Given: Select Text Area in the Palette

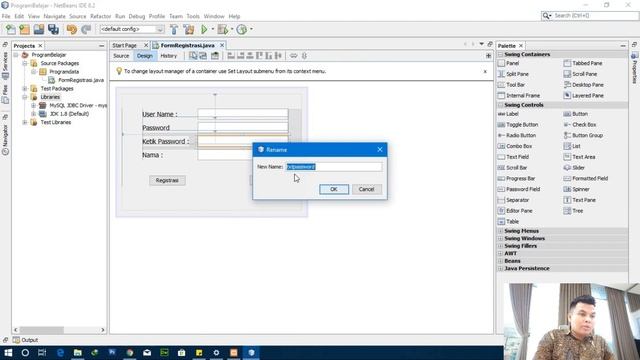Looking at the screenshot, I should [x=579, y=157].
